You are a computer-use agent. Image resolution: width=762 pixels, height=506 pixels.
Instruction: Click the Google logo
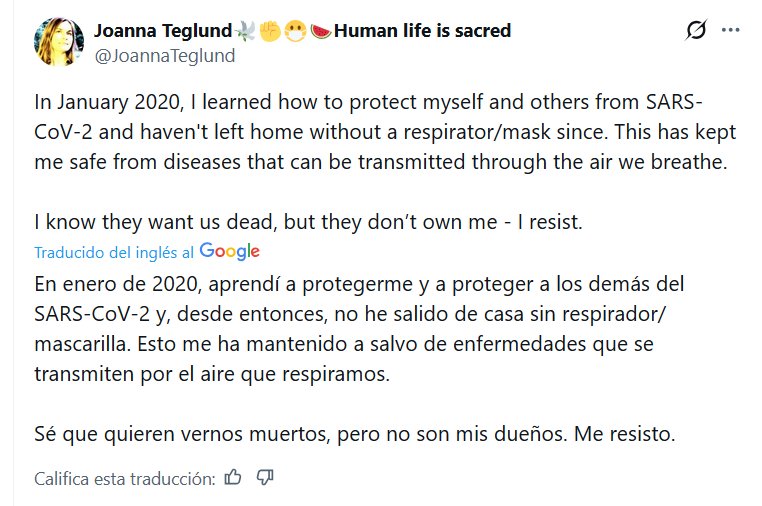pyautogui.click(x=229, y=252)
